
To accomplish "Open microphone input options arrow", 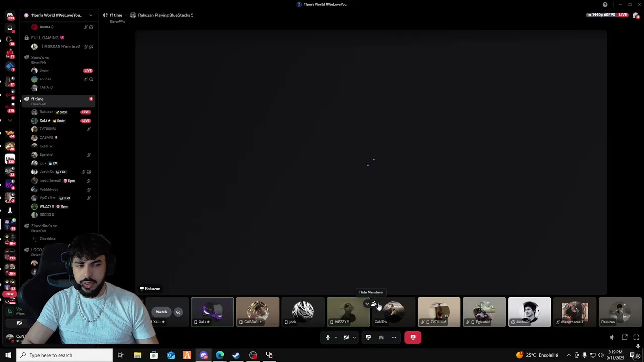I will click(x=336, y=338).
